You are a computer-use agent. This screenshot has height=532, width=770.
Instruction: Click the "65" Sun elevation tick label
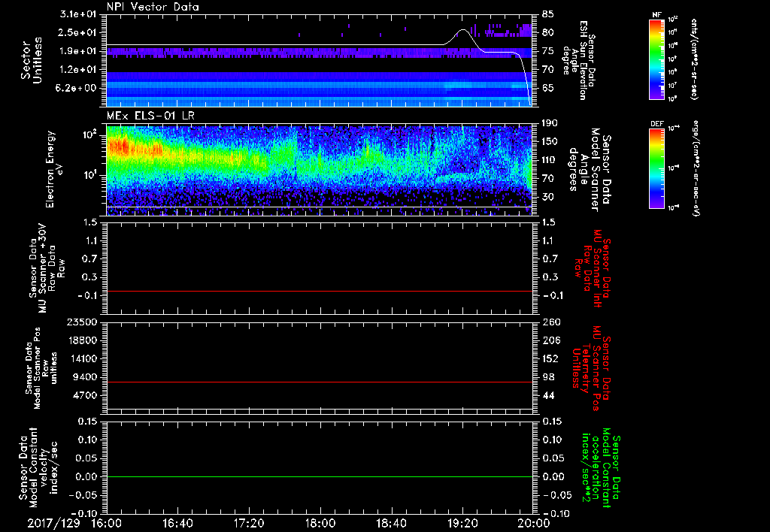click(x=548, y=88)
